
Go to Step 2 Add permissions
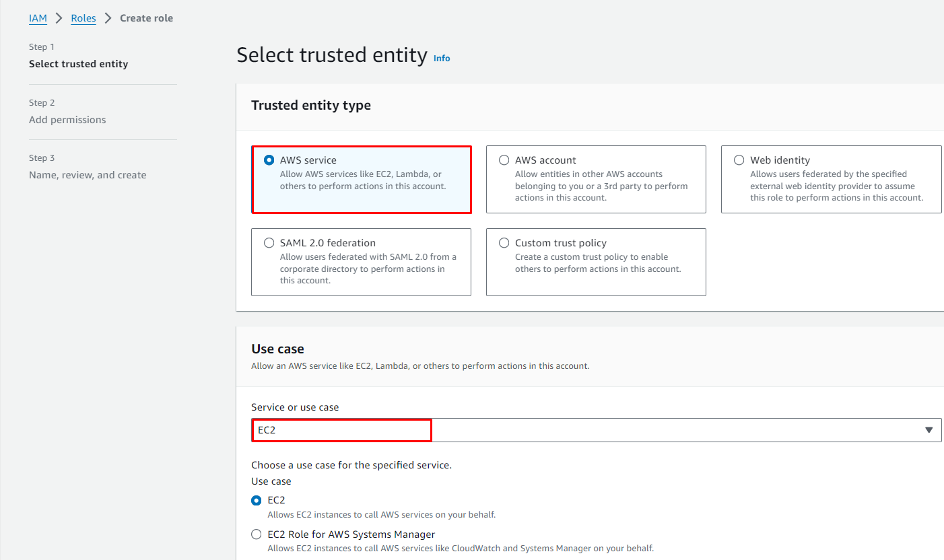[x=67, y=120]
